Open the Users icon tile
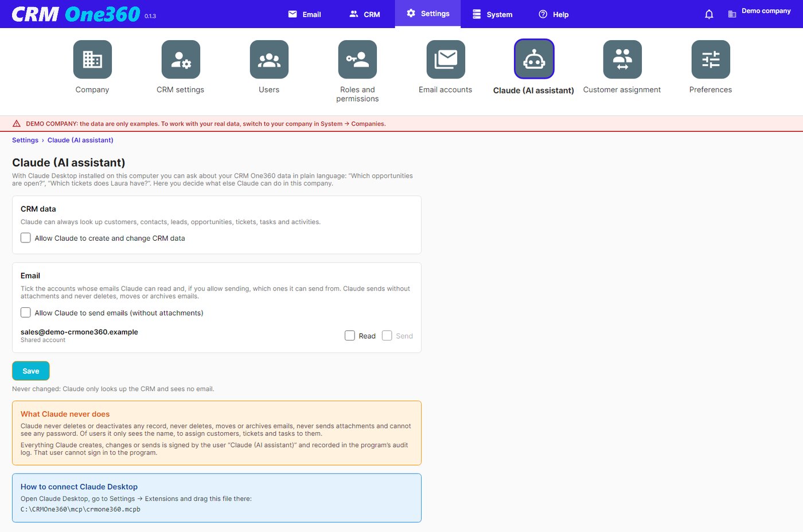This screenshot has width=803, height=532. (x=269, y=60)
